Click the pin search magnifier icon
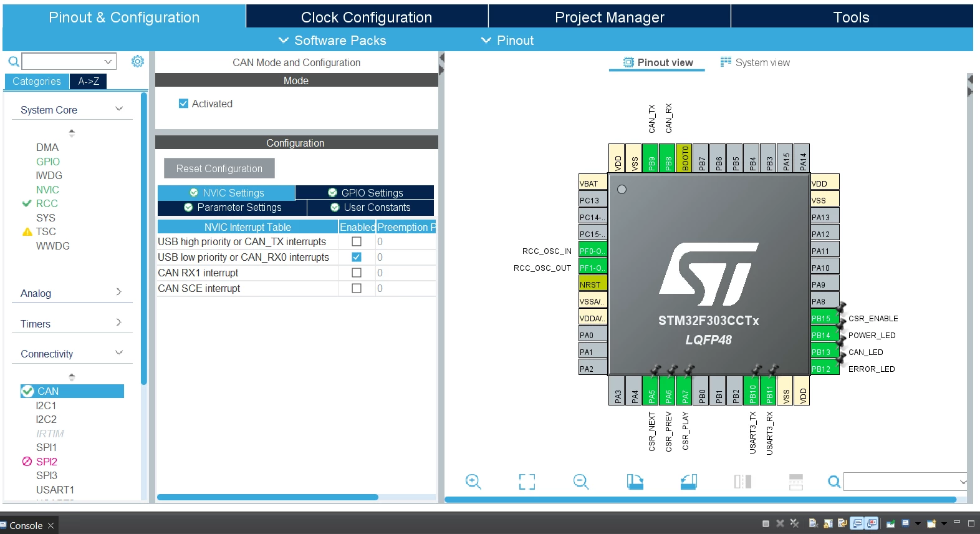This screenshot has width=980, height=534. [x=834, y=482]
